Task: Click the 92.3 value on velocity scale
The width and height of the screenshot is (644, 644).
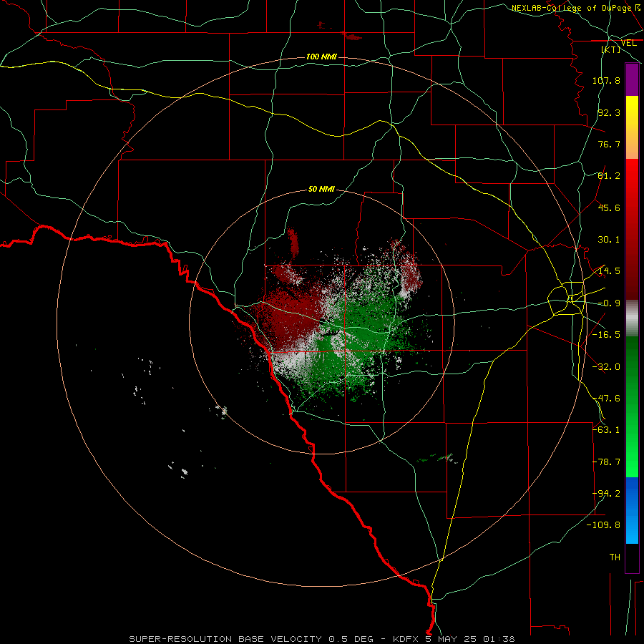Action: (x=609, y=112)
